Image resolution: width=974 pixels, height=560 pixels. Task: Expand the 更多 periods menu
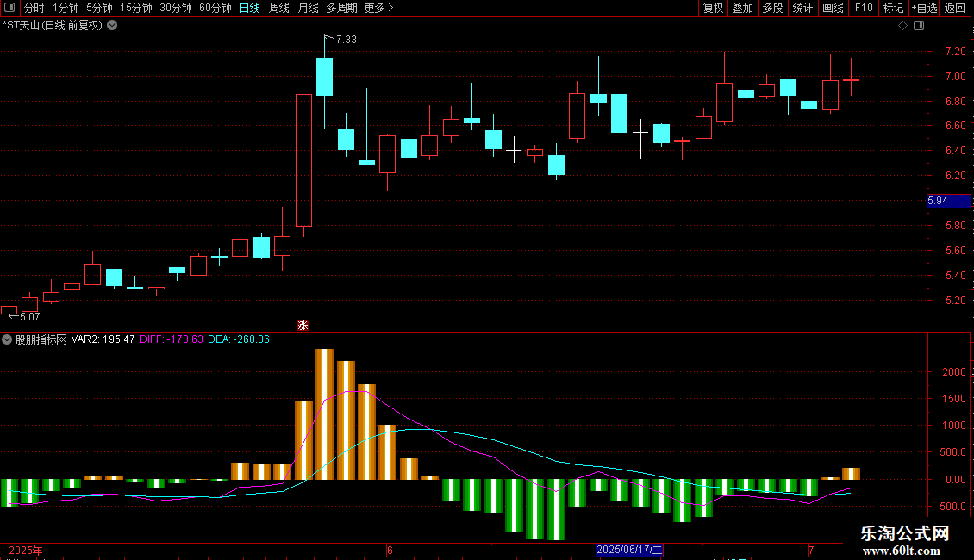pos(378,8)
